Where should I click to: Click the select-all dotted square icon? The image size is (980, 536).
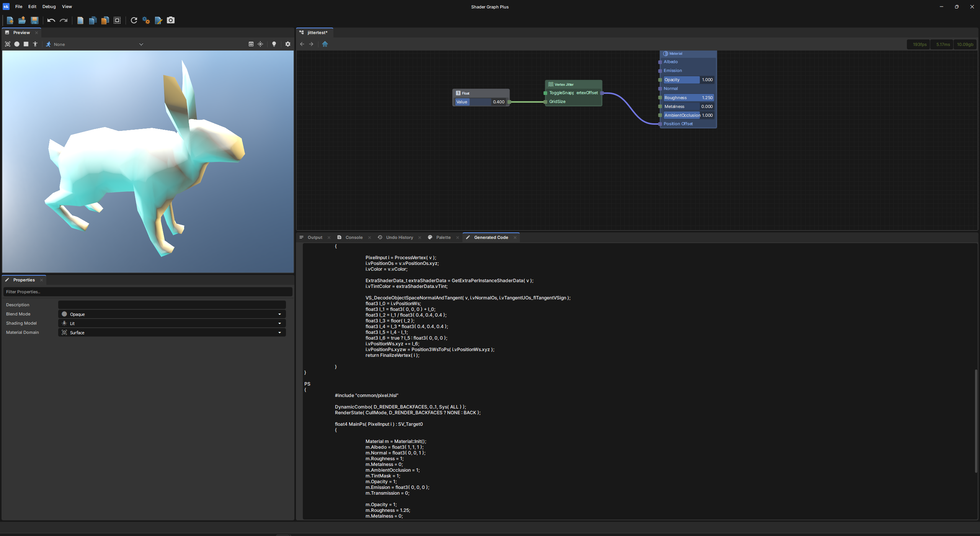117,20
